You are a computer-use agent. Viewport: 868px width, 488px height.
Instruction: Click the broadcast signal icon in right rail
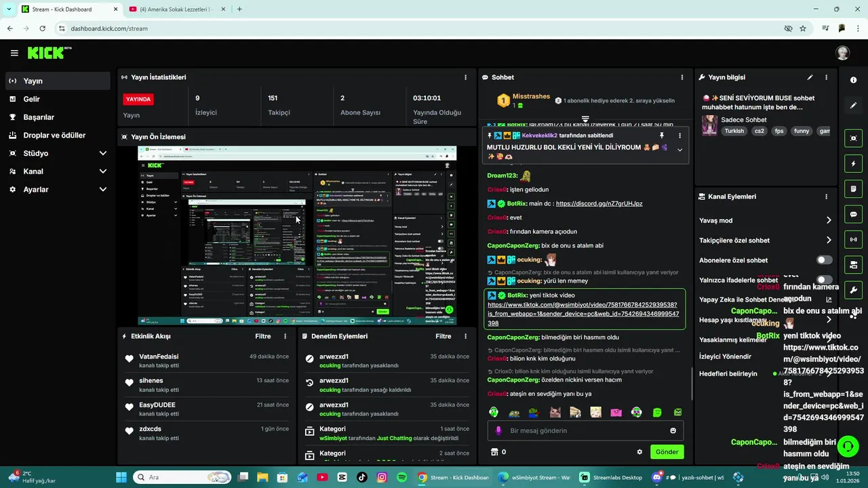[x=853, y=239]
